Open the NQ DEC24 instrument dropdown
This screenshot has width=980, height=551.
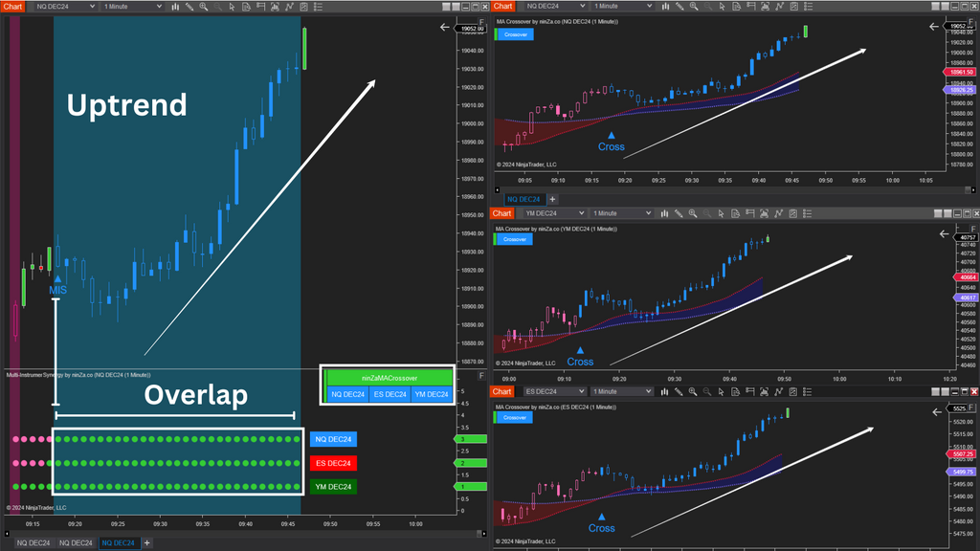coord(62,6)
